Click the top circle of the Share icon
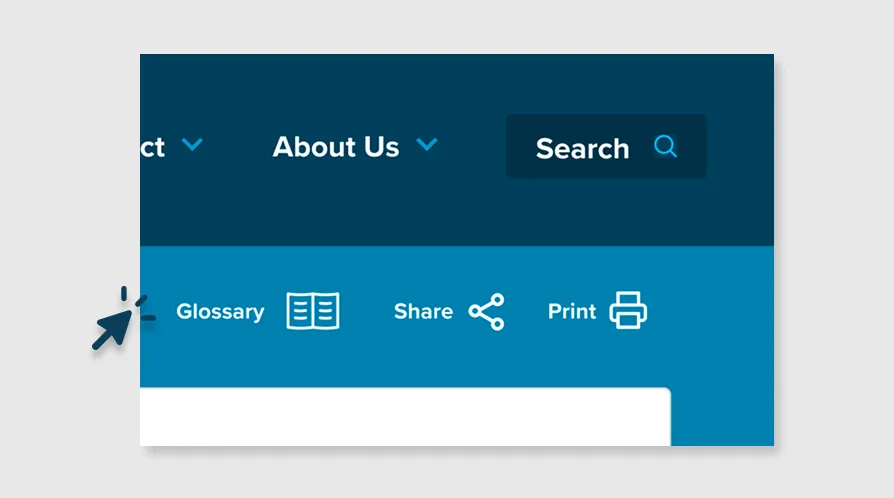 click(498, 299)
